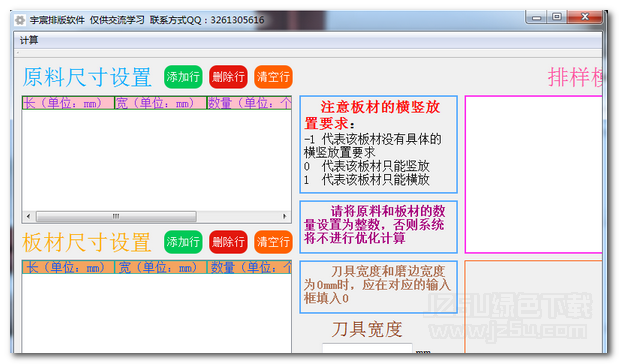Click the app gear icon in title bar

(20, 20)
